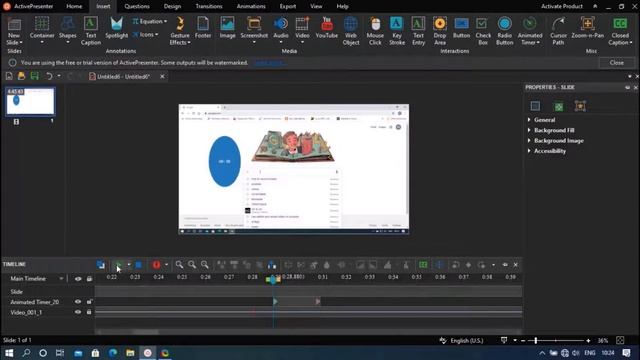Screen dimensions: 640x360
Task: Click the Save icon in quick access bar
Action: 35,76
